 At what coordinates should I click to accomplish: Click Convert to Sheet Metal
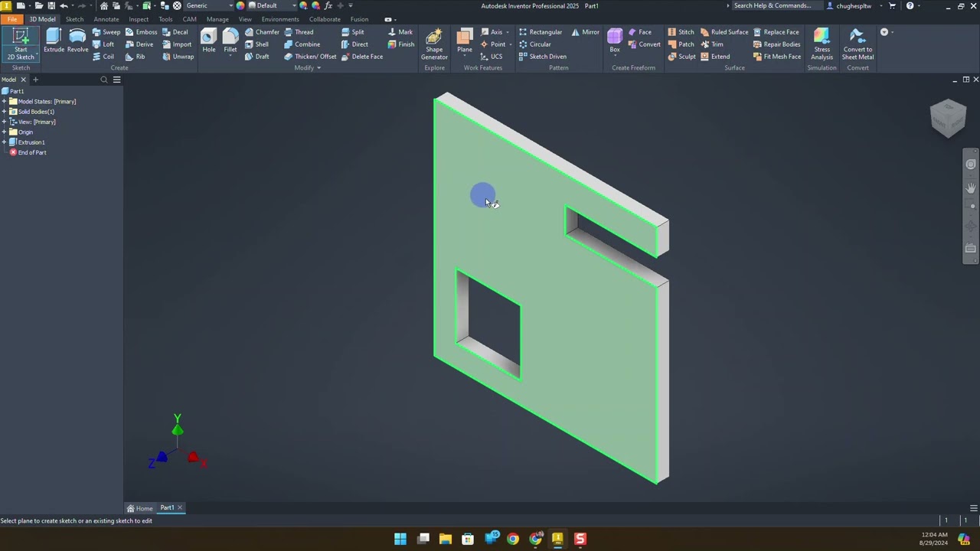857,44
